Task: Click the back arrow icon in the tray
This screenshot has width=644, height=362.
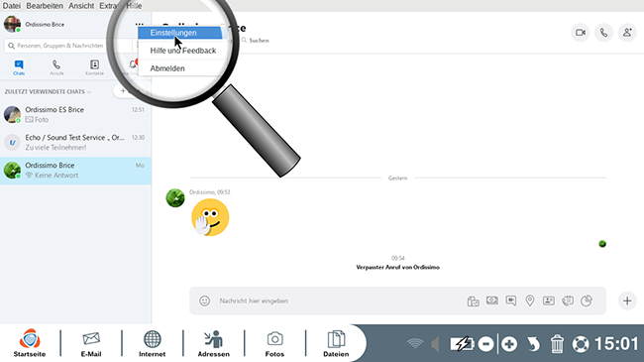Action: tap(533, 344)
